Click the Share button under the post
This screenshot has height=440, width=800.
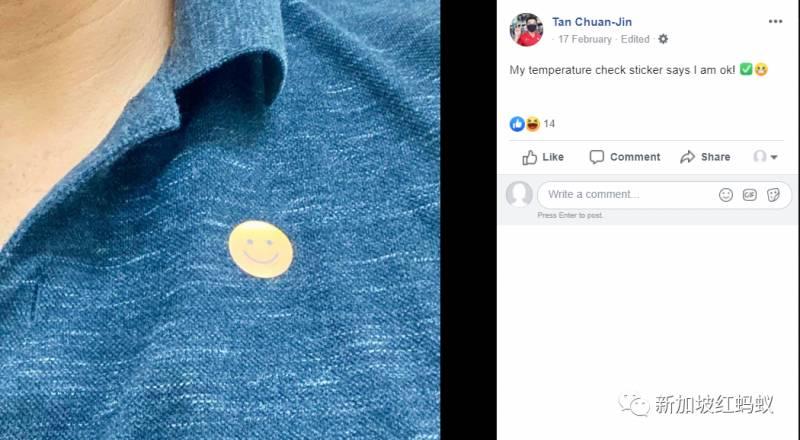click(x=705, y=157)
